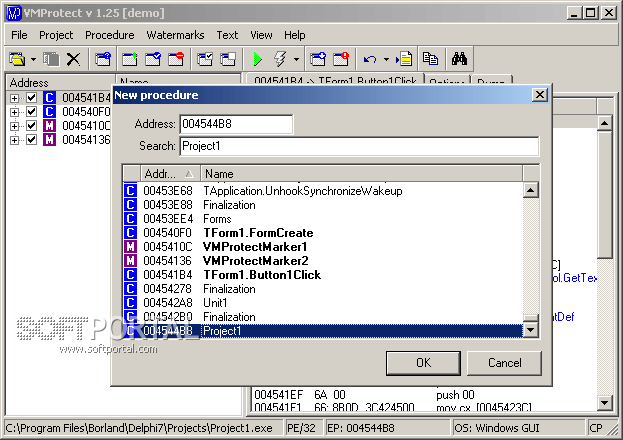This screenshot has width=623, height=440.
Task: Sort list by the Addr... column header
Action: coord(170,174)
